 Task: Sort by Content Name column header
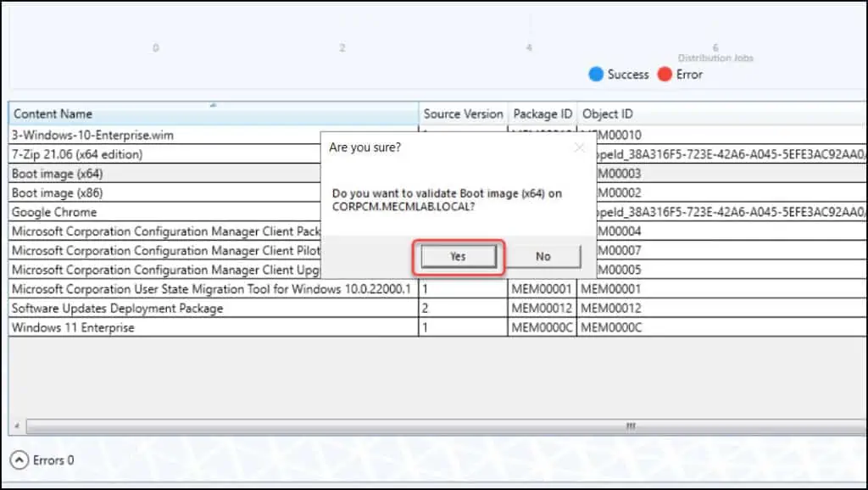pyautogui.click(x=214, y=114)
